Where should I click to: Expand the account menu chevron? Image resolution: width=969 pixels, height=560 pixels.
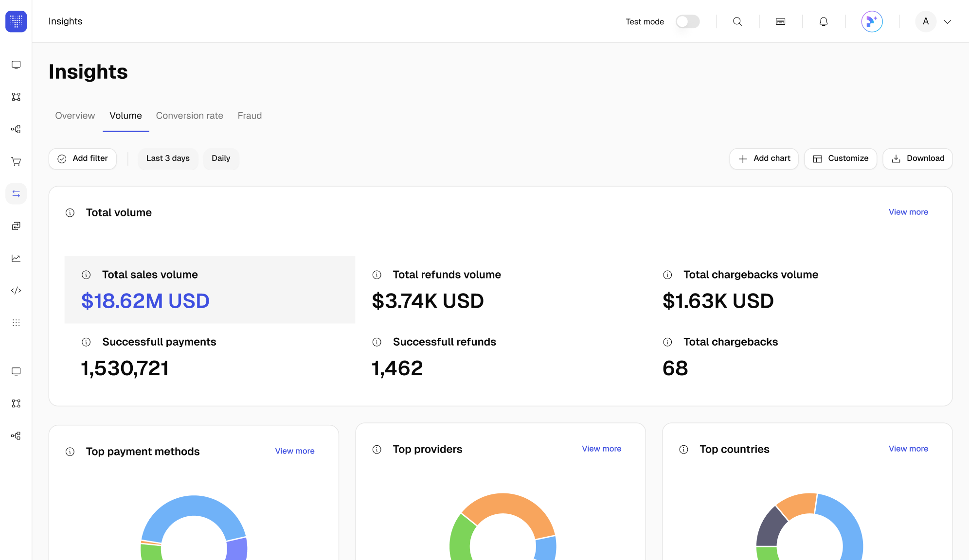(947, 21)
